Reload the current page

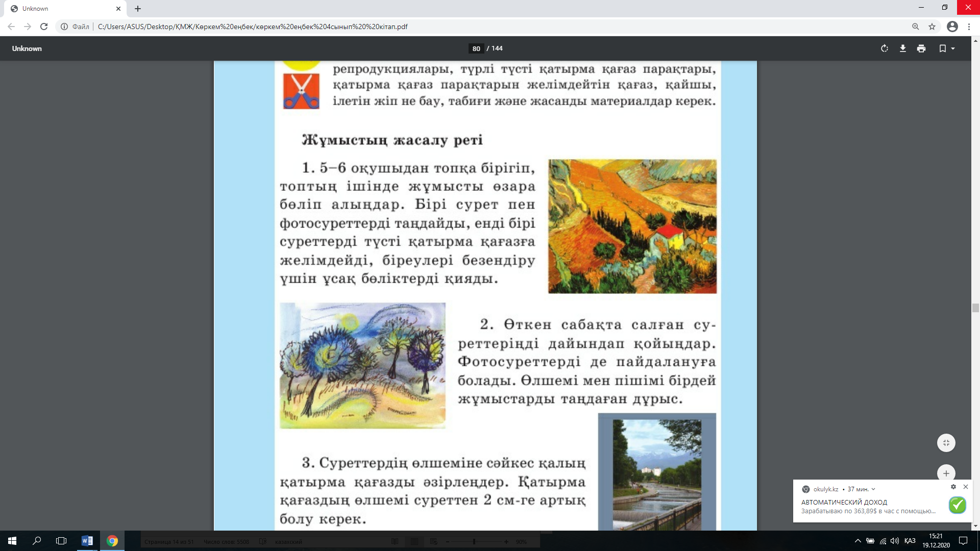pyautogui.click(x=44, y=27)
